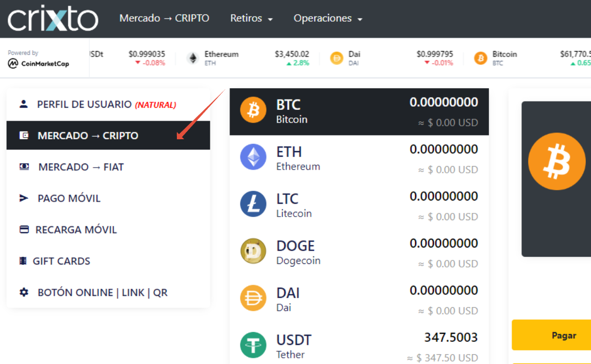Click the crixto logo
The image size is (591, 364).
[53, 18]
